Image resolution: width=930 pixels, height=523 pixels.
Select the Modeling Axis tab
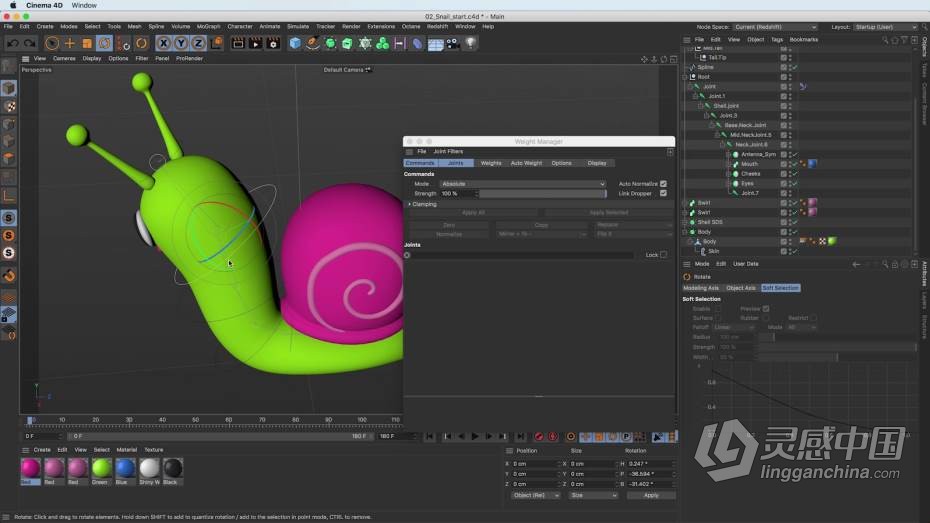pos(700,288)
